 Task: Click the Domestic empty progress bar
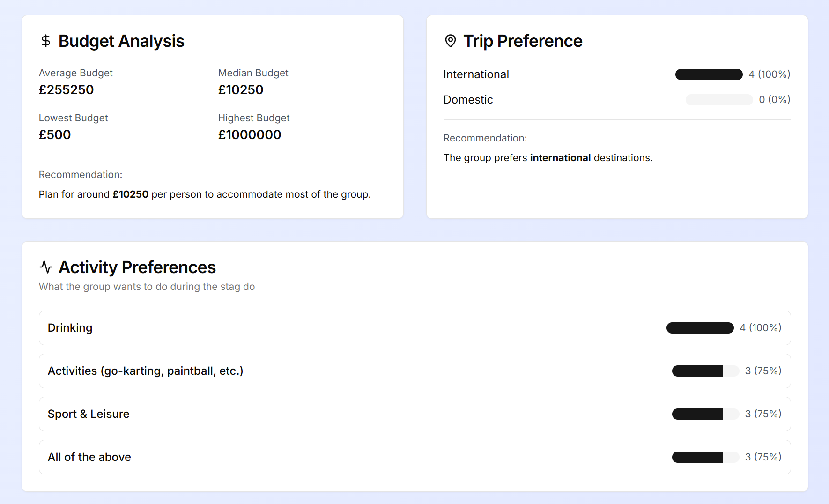click(719, 100)
